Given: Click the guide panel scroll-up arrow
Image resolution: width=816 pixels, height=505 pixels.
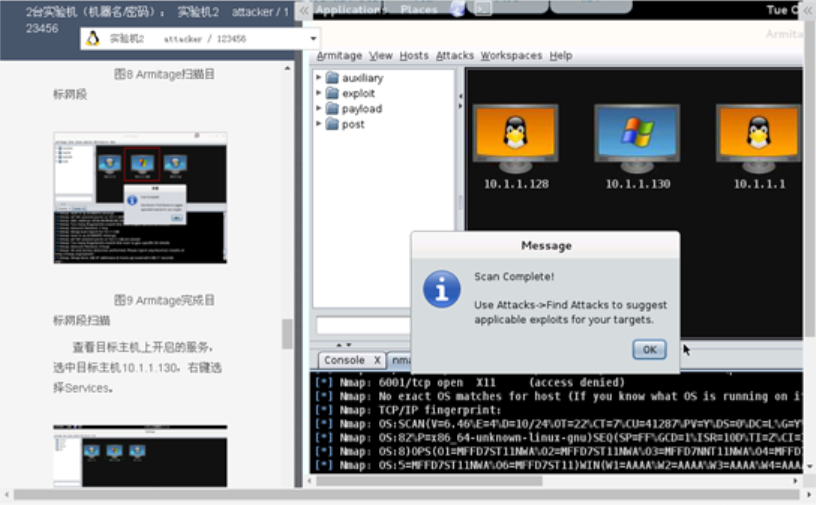Looking at the screenshot, I should coord(287,68).
